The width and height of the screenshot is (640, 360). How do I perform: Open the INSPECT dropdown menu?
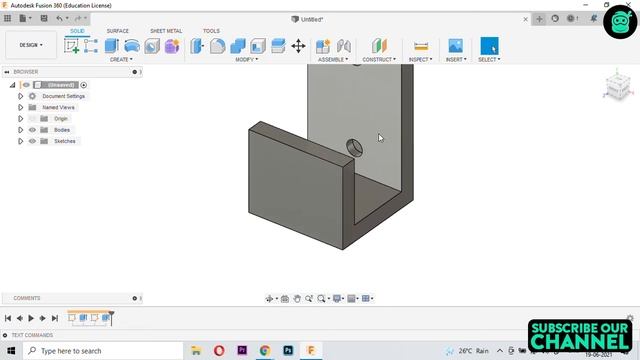[420, 60]
